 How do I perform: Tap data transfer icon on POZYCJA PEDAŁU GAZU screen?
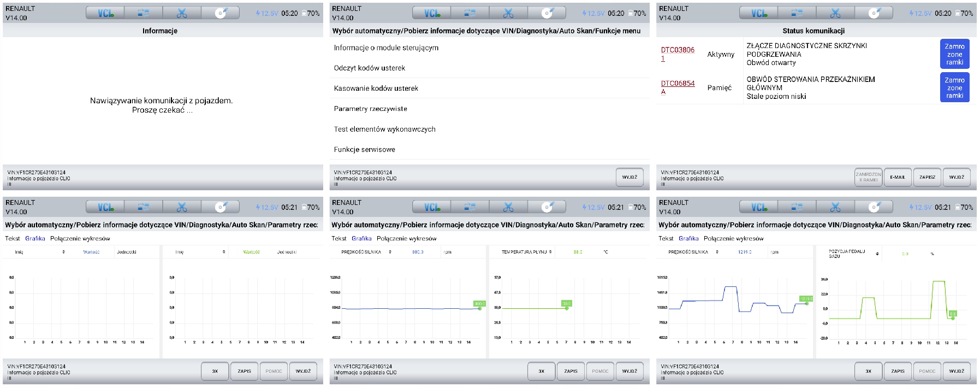coord(797,207)
